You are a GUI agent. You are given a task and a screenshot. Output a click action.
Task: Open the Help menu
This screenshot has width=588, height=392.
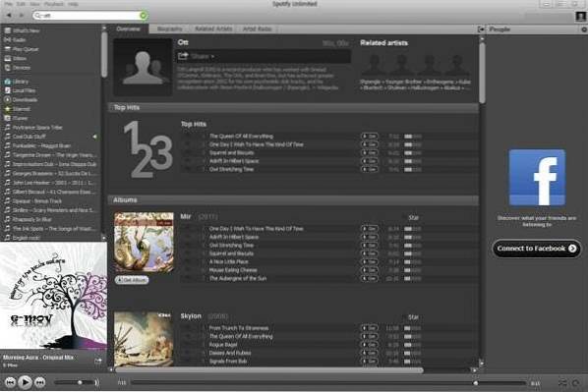[x=73, y=4]
